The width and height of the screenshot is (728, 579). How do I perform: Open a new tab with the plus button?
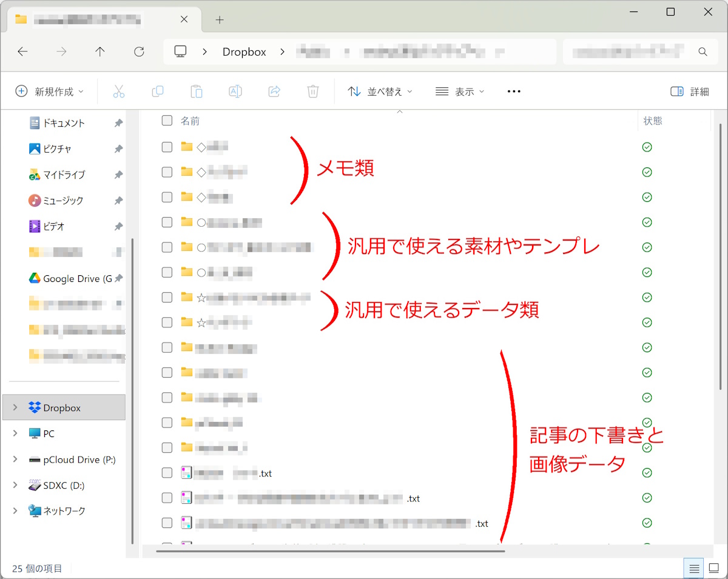click(219, 19)
